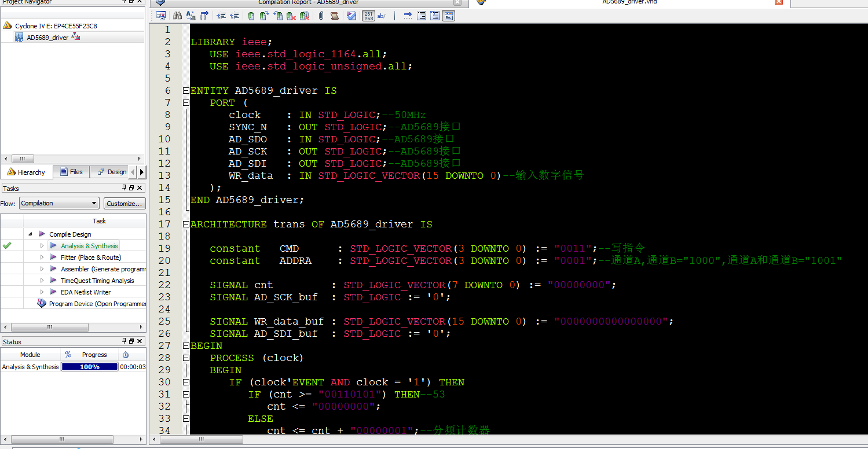
Task: Open the editor window icon at toolbar start
Action: coord(161,16)
